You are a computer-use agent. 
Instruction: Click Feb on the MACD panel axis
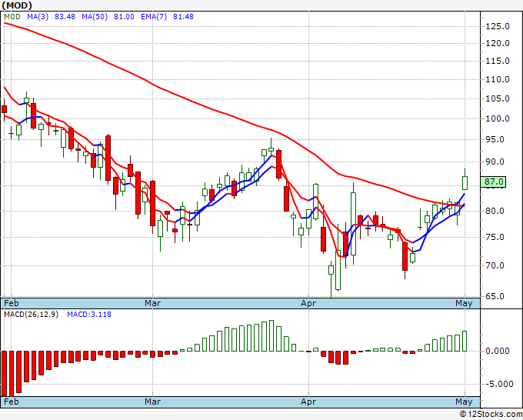[12, 402]
